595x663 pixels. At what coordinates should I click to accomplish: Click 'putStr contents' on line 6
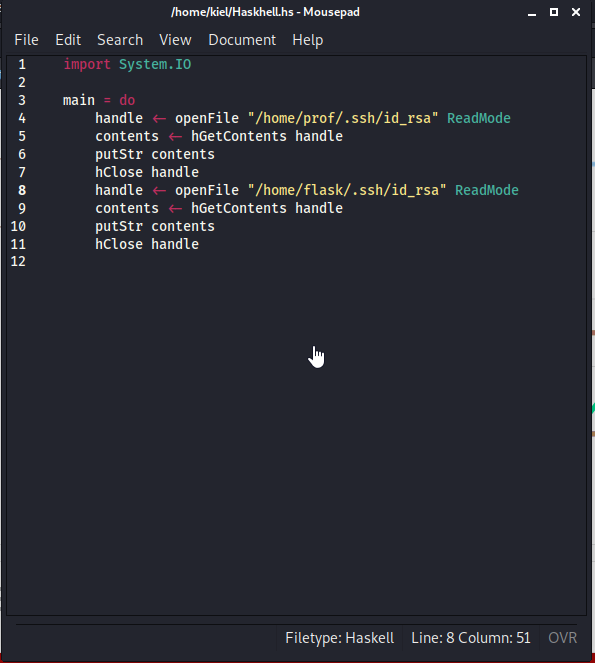click(x=155, y=154)
